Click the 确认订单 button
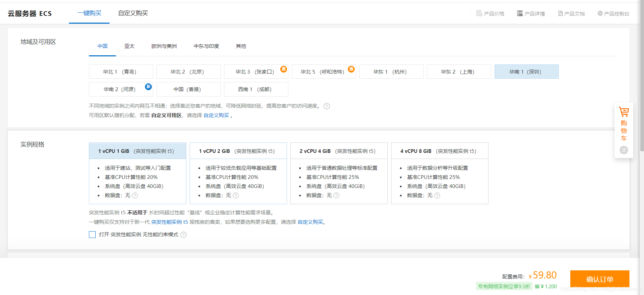The width and height of the screenshot is (644, 295). click(x=600, y=279)
